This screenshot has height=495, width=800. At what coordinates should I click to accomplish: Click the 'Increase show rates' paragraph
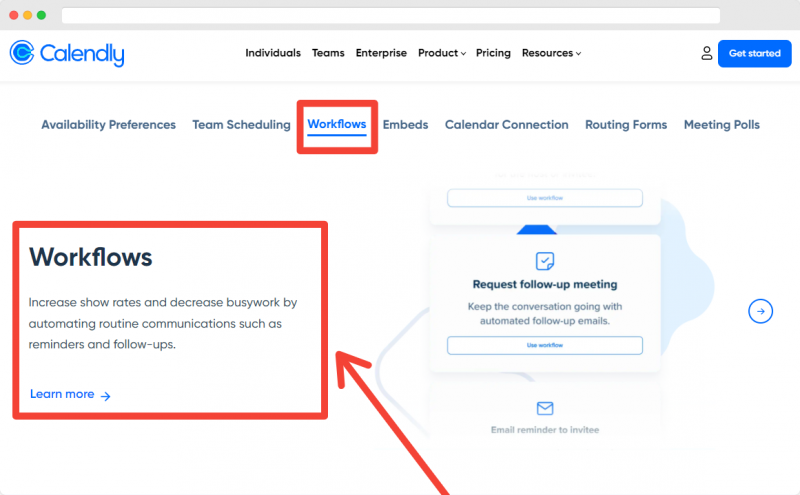163,323
